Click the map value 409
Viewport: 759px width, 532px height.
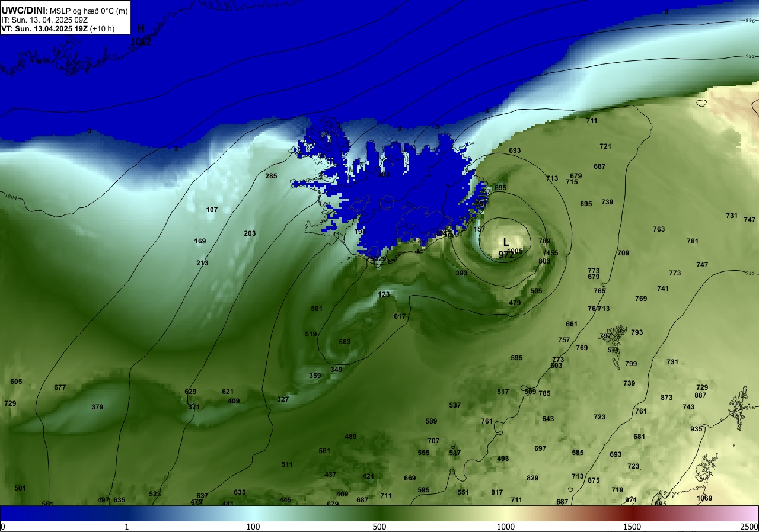coord(234,401)
